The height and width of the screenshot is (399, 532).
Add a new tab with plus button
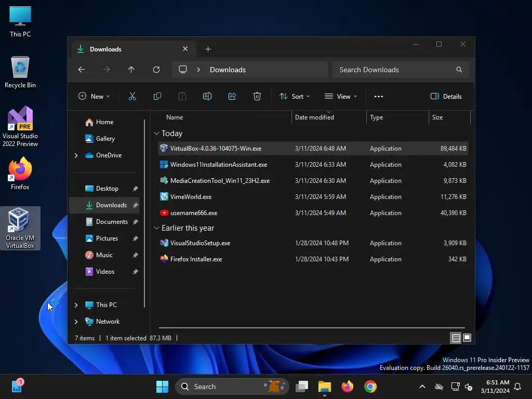[x=208, y=49]
